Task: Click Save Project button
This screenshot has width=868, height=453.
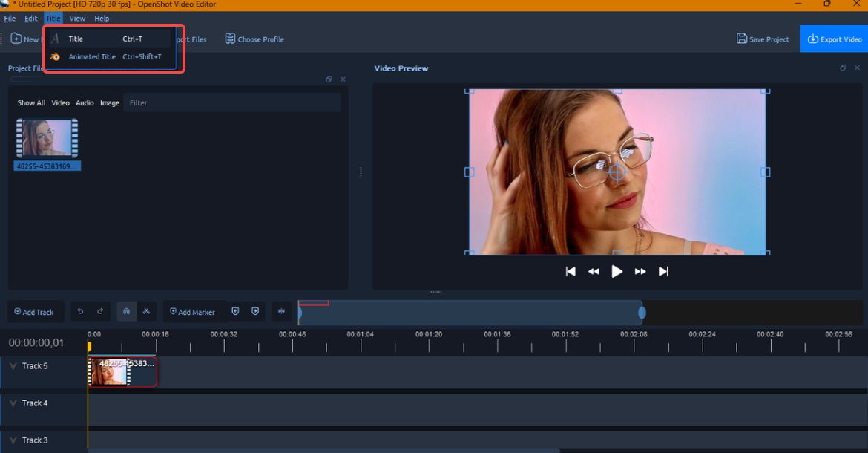Action: pos(762,39)
